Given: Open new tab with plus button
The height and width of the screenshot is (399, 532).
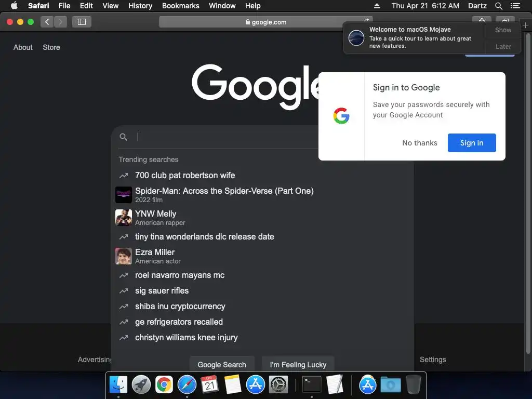Looking at the screenshot, I should point(525,25).
